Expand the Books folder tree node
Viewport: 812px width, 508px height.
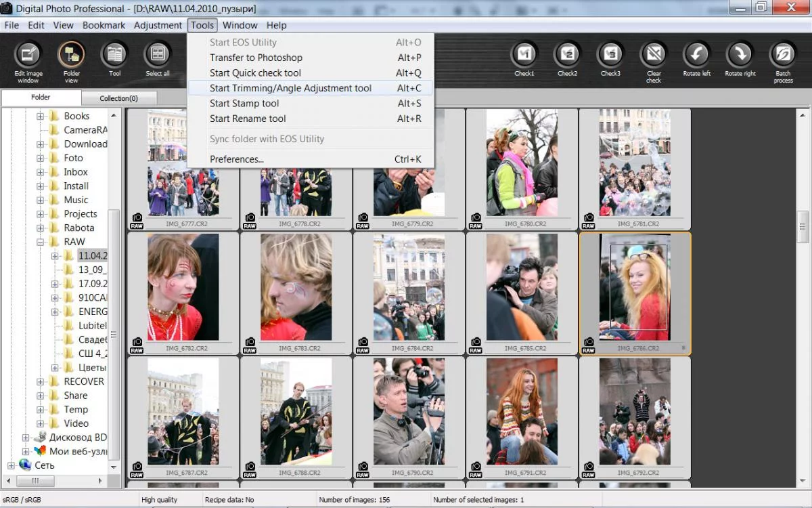tap(41, 117)
